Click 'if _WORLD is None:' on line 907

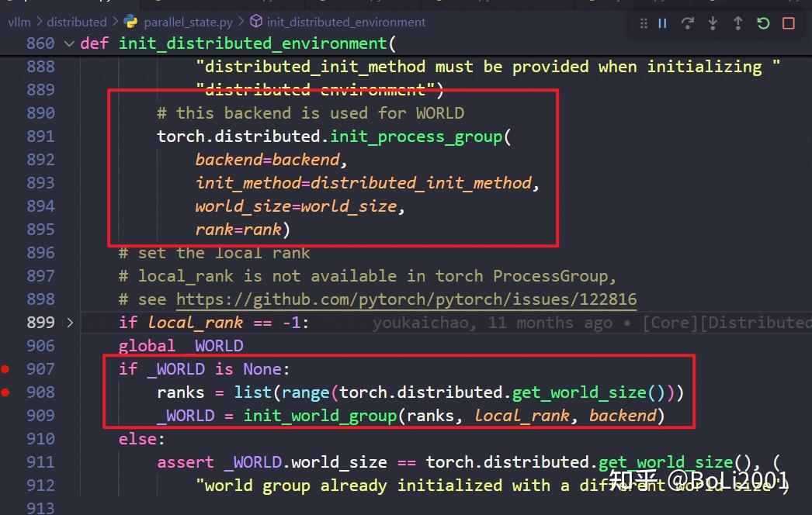[204, 369]
